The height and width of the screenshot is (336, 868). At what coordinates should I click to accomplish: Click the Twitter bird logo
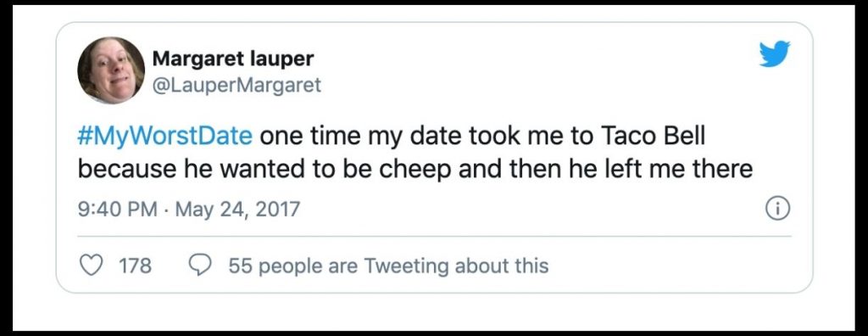[775, 53]
